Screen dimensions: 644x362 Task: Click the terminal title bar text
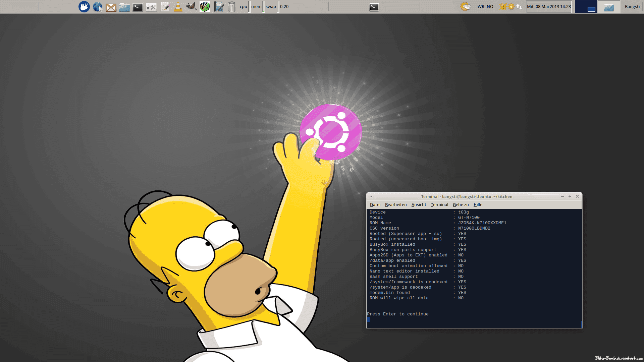467,196
